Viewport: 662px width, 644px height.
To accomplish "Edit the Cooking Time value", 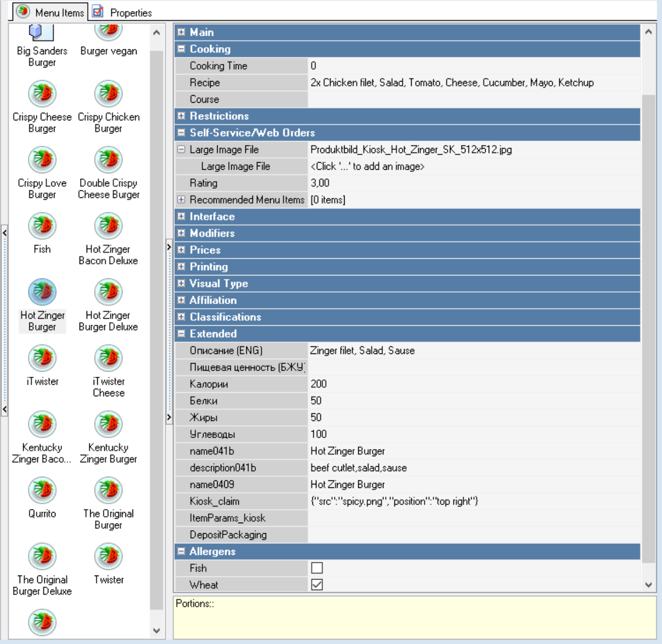I will click(x=474, y=65).
